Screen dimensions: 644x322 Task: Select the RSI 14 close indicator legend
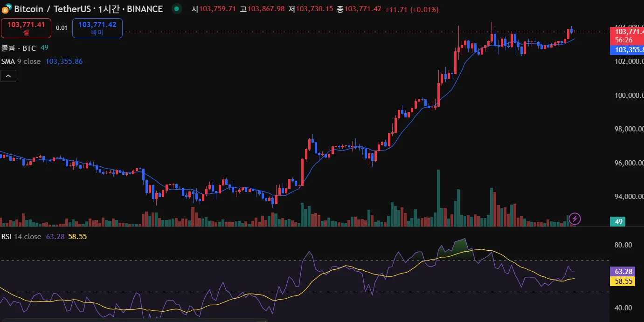tap(21, 237)
